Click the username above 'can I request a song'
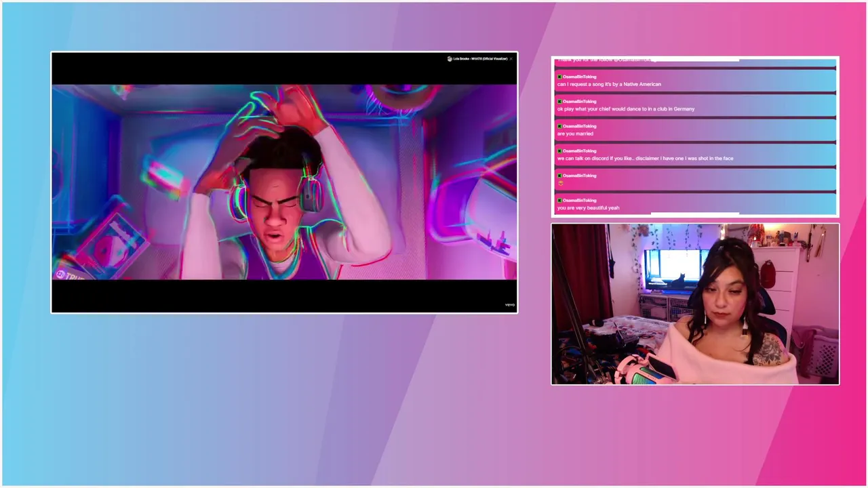The width and height of the screenshot is (868, 488). click(x=579, y=77)
